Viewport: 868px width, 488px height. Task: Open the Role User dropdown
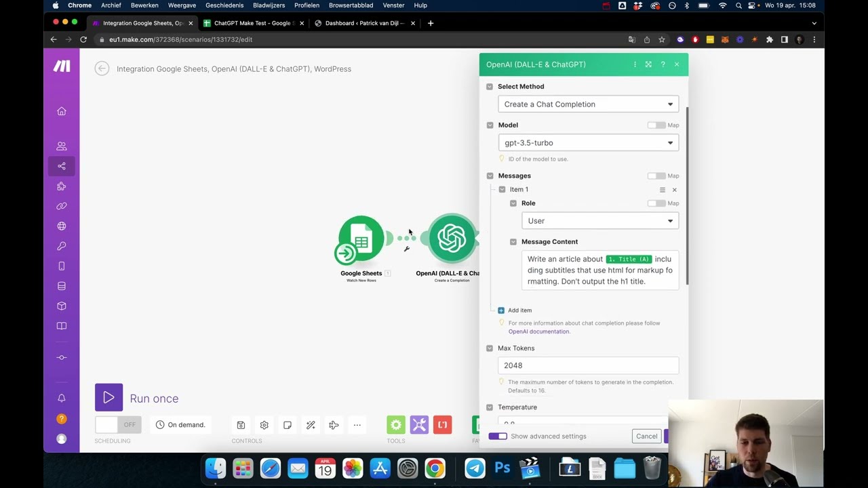tap(600, 221)
